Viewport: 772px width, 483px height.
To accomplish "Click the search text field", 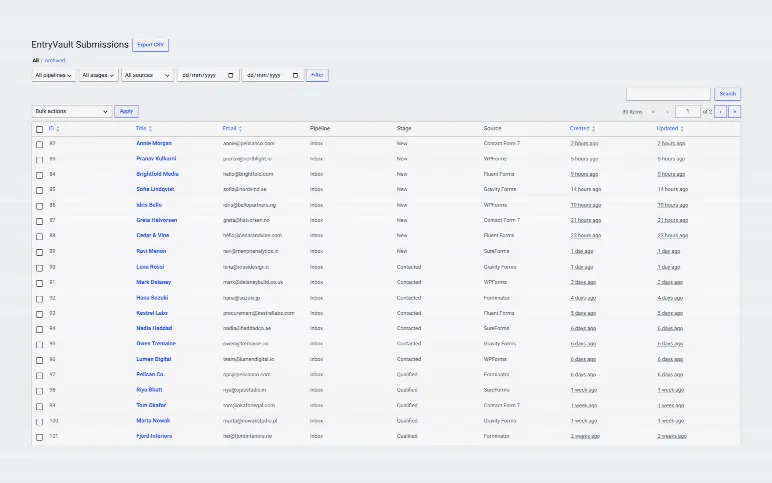I will pos(668,94).
